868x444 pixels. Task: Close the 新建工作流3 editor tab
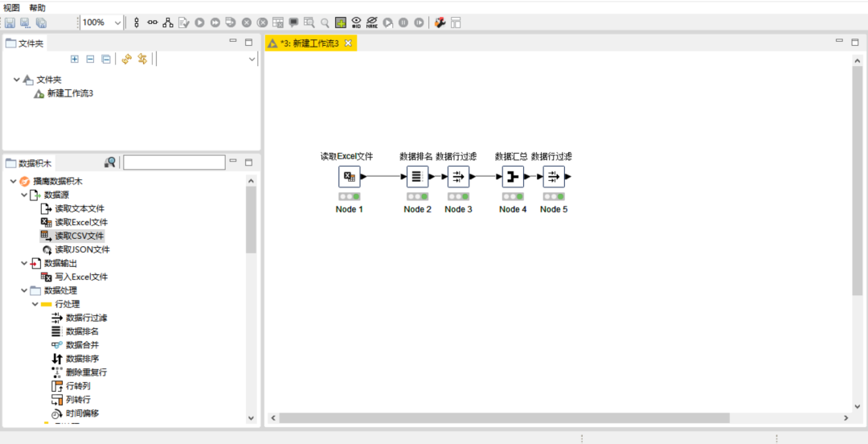348,43
